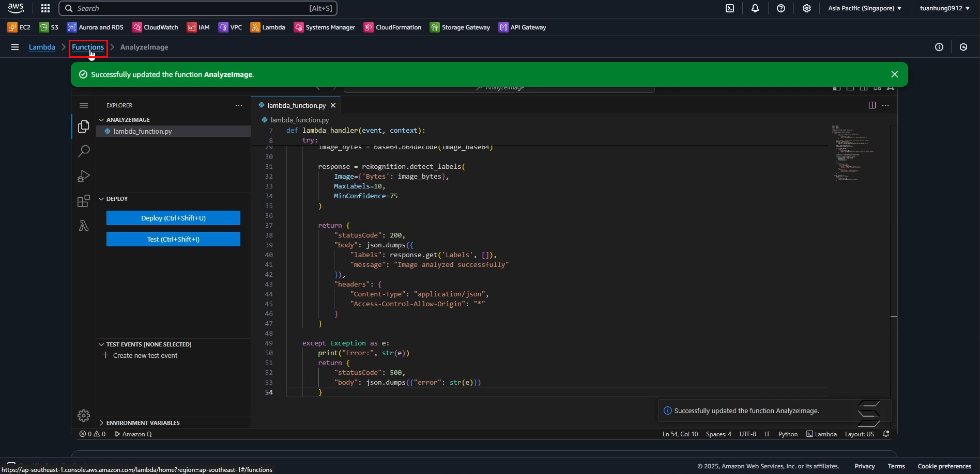Open the Asia Pacific (Singapore) region dropdown
The height and width of the screenshot is (474, 980).
pos(865,8)
